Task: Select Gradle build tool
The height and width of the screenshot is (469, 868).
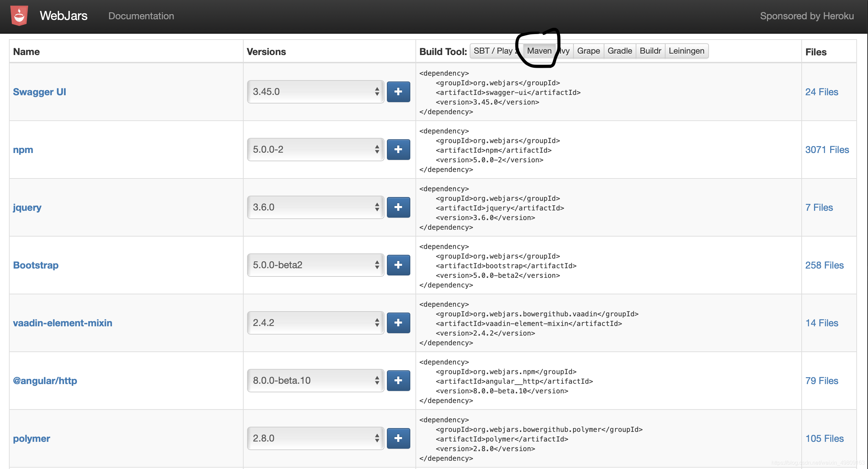Action: pos(620,51)
